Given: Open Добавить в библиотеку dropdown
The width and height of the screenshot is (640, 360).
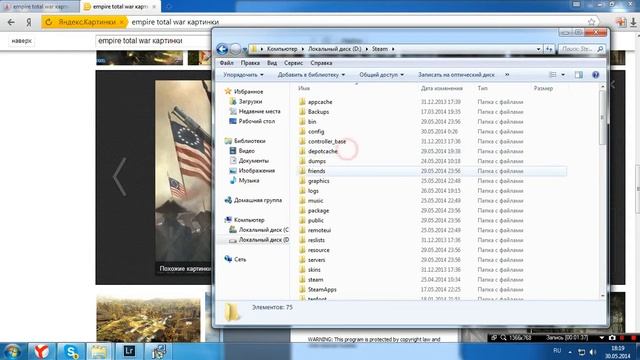Looking at the screenshot, I should point(311,75).
